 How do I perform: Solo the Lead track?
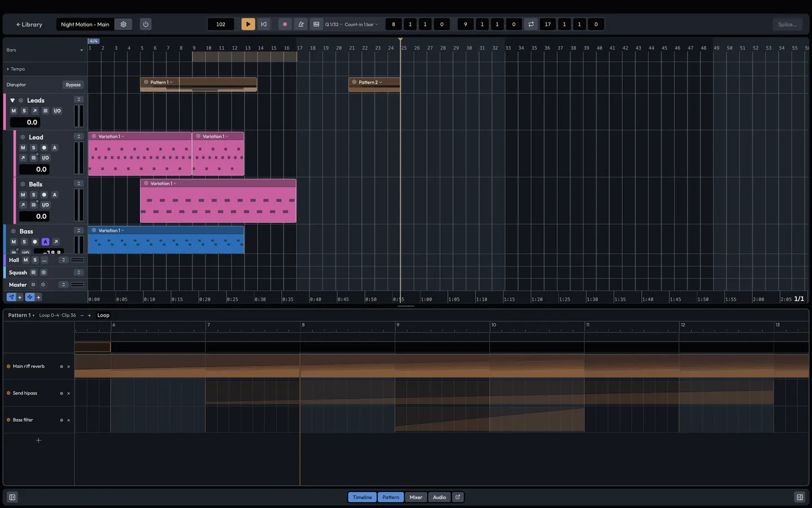pyautogui.click(x=33, y=147)
